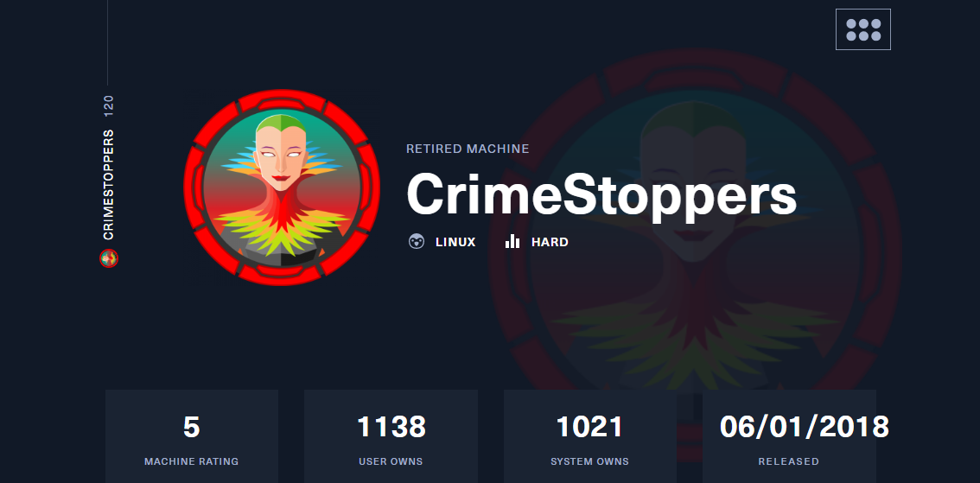Click the large CrimeStoppers avatar image
Viewport: 980px width, 483px height.
click(x=281, y=187)
